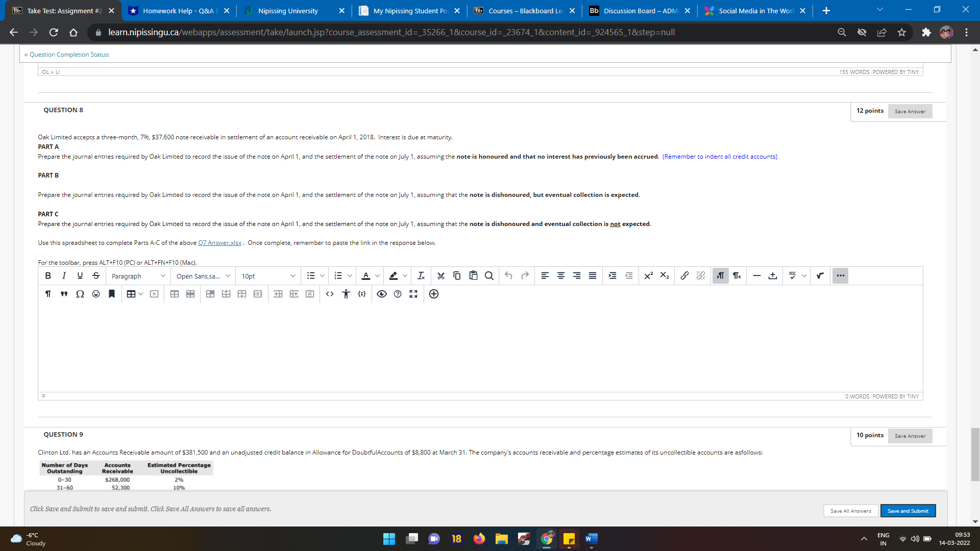
Task: Open the Q7 Answer.xlsx link
Action: tap(219, 243)
